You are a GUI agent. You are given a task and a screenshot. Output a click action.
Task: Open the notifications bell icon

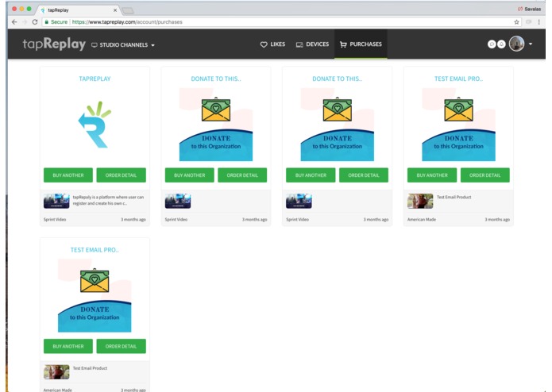pyautogui.click(x=501, y=44)
